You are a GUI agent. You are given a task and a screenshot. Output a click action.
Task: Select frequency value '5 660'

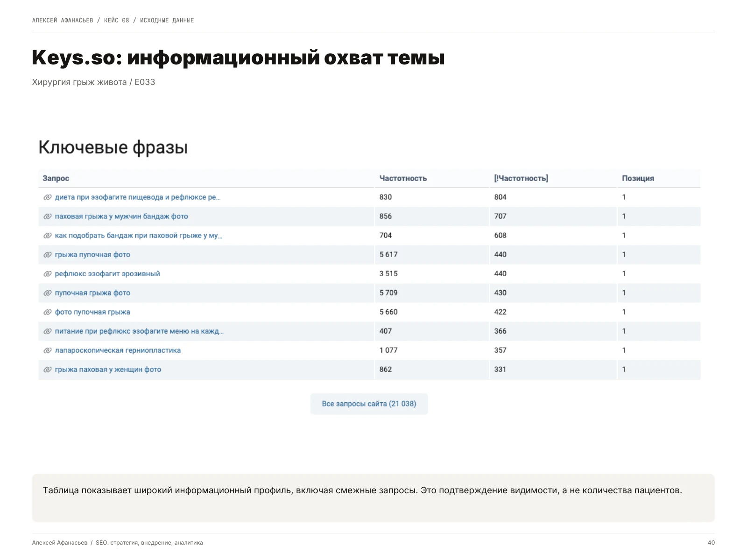388,312
